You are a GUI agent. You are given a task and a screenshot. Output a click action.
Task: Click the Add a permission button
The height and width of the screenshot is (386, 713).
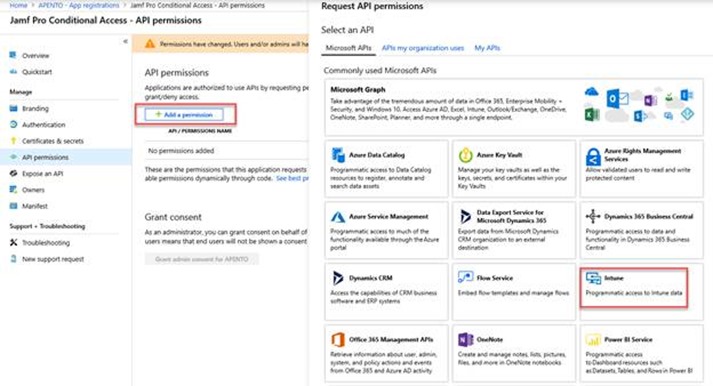click(x=184, y=115)
